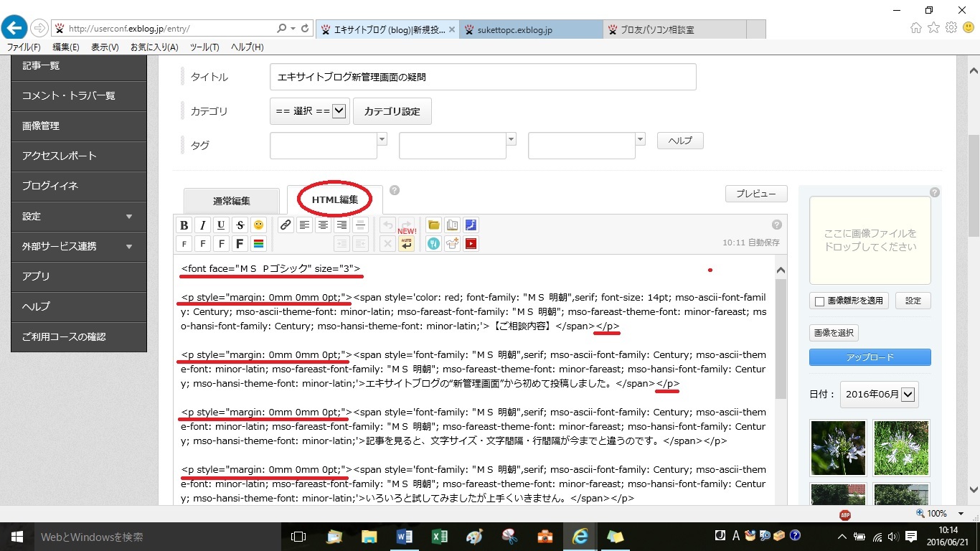The height and width of the screenshot is (551, 980).
Task: Open Excel from the Windows taskbar
Action: (438, 536)
